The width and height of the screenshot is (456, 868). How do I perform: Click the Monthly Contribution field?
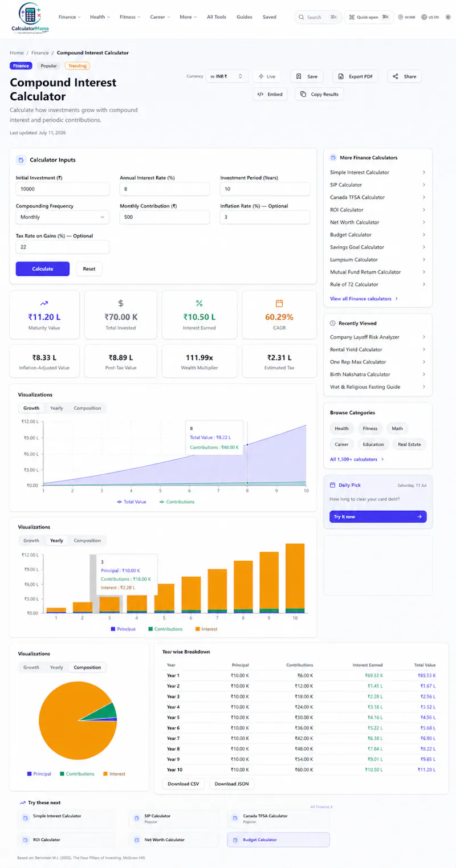(x=165, y=217)
